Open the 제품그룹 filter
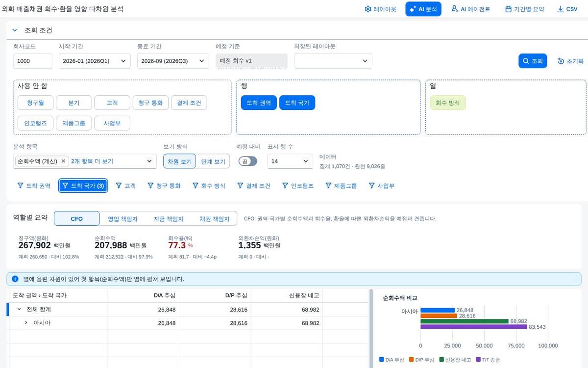The height and width of the screenshot is (368, 588). click(341, 186)
